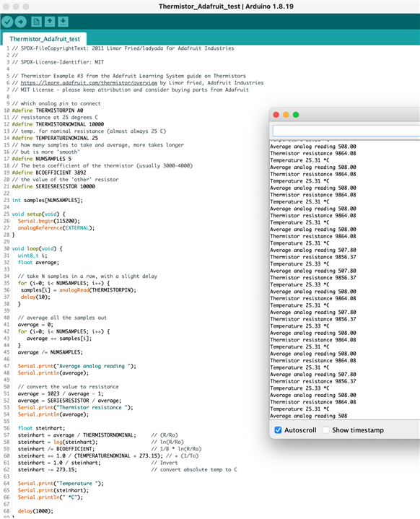The width and height of the screenshot is (420, 519).
Task: Click 'float average;' line
Action: (38, 263)
